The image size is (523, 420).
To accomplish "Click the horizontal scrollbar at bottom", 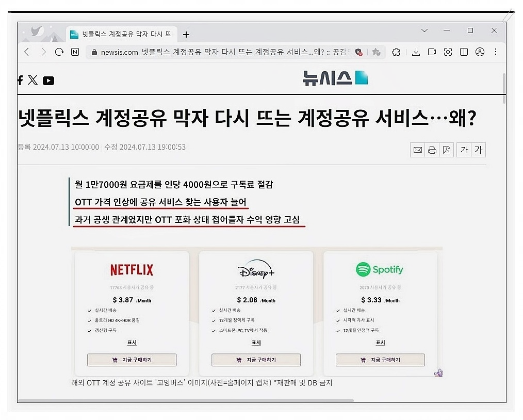I will 186,400.
